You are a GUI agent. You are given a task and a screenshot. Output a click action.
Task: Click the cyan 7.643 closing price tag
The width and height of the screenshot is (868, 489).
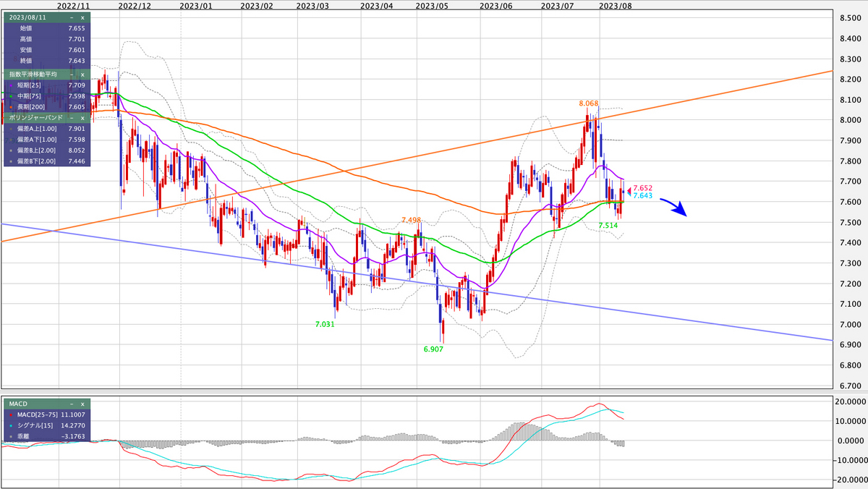[643, 195]
